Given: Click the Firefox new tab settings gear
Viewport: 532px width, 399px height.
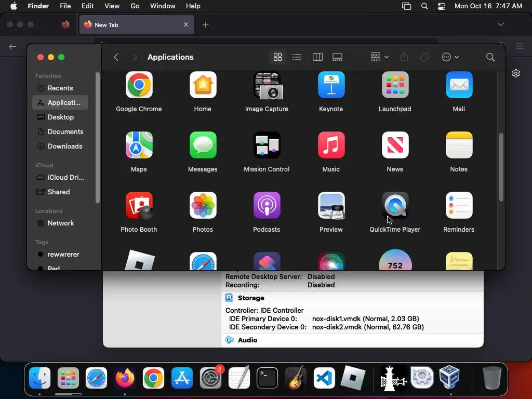Looking at the screenshot, I should [516, 73].
